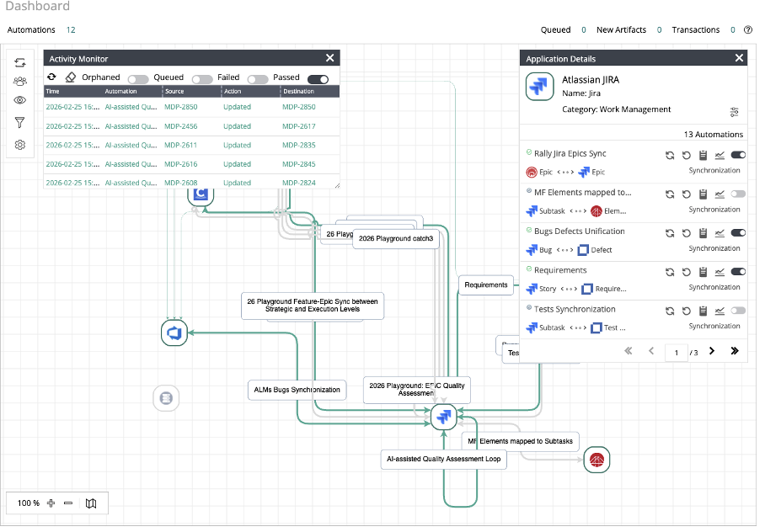Sort by the Time column header
The width and height of the screenshot is (765, 532).
coord(53,92)
